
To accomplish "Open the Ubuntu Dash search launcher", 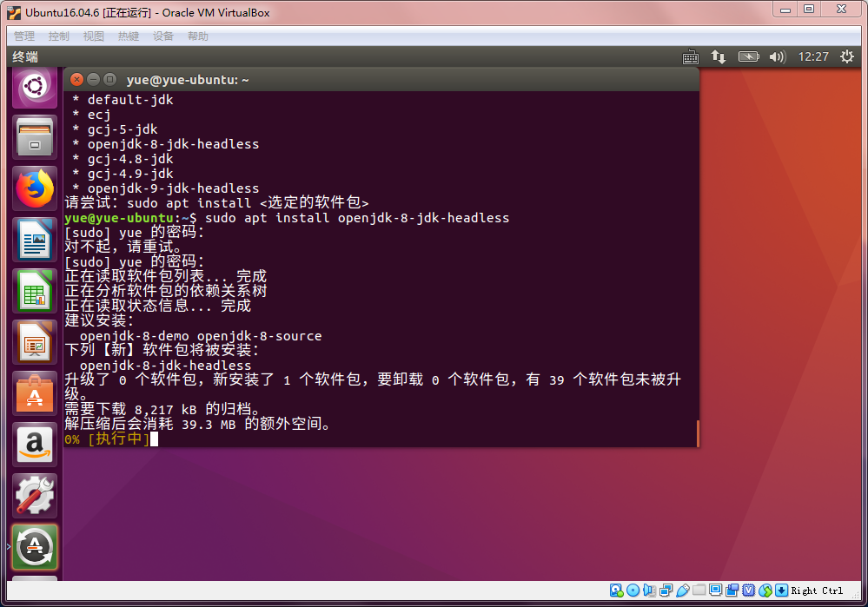I will pyautogui.click(x=35, y=86).
